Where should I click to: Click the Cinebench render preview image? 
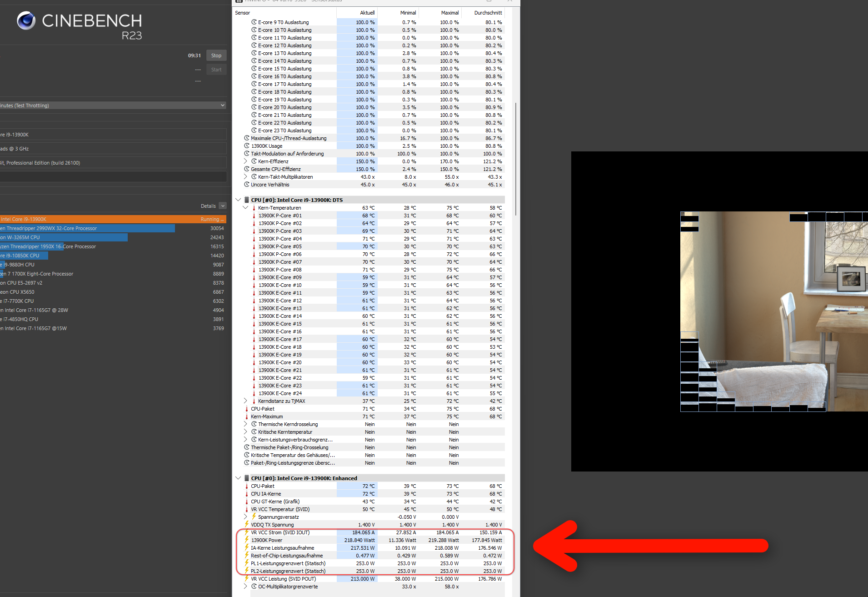(774, 311)
